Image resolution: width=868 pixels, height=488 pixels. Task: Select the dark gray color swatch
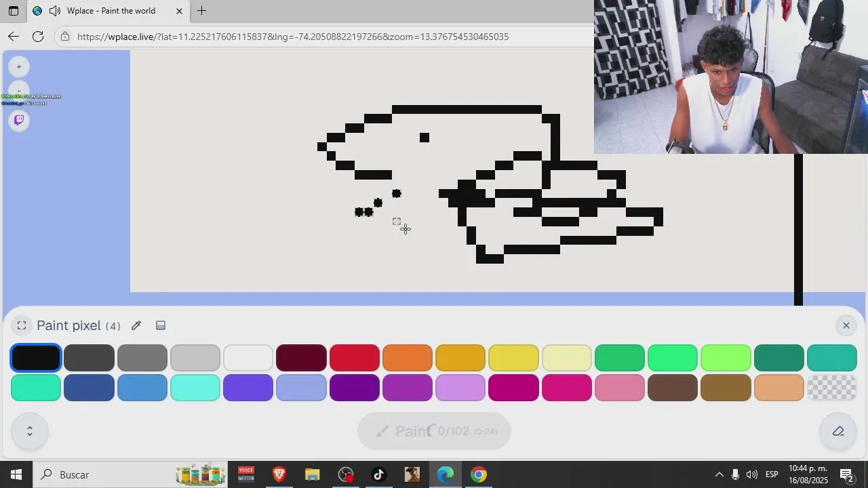tap(89, 358)
